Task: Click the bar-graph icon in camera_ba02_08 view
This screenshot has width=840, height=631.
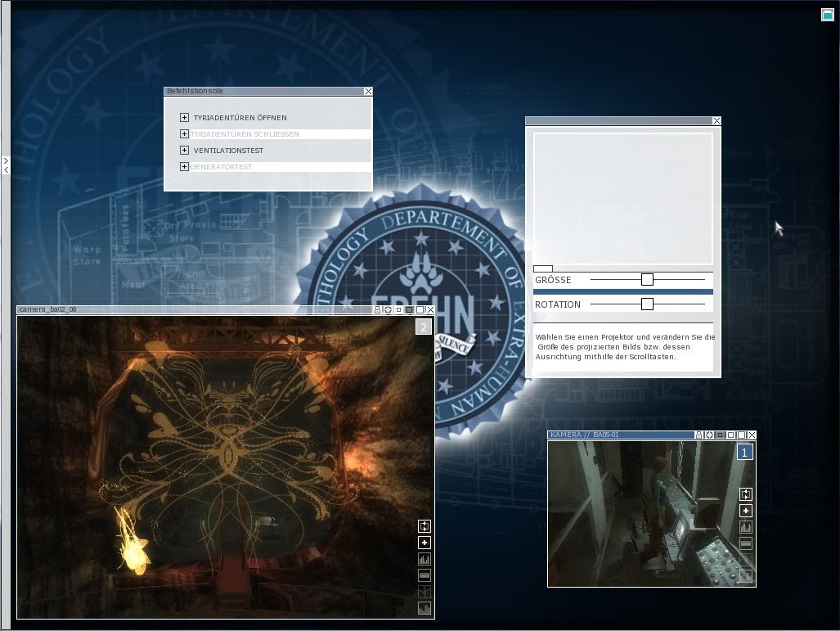Action: point(424,559)
